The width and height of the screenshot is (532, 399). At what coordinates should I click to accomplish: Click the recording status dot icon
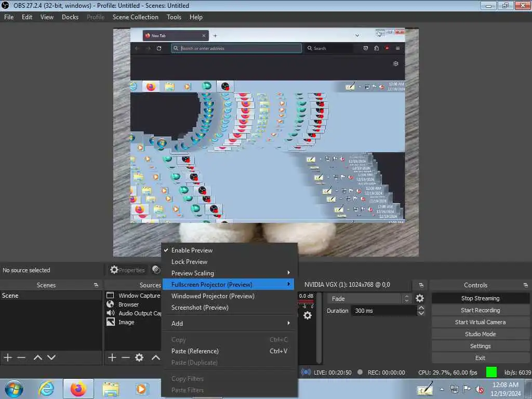click(360, 372)
